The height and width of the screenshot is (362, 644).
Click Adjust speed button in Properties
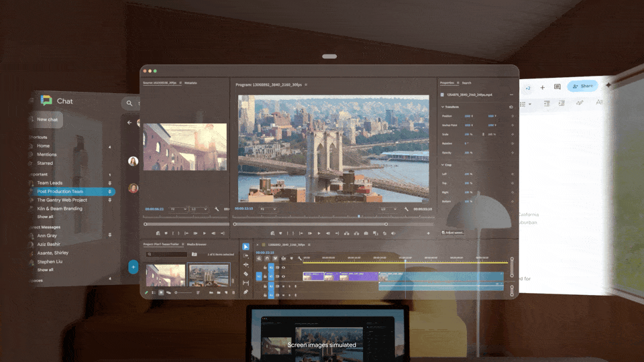(x=452, y=233)
